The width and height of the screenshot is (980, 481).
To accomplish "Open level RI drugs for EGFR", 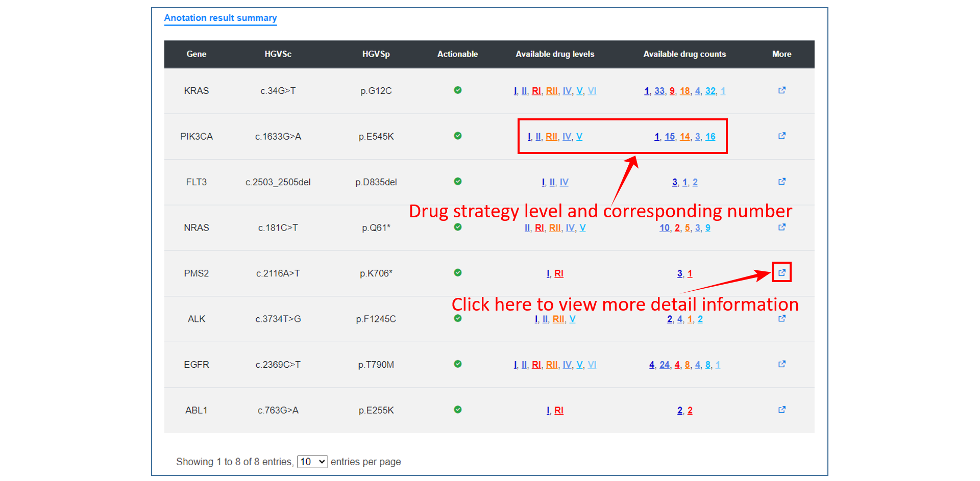I will pyautogui.click(x=536, y=365).
